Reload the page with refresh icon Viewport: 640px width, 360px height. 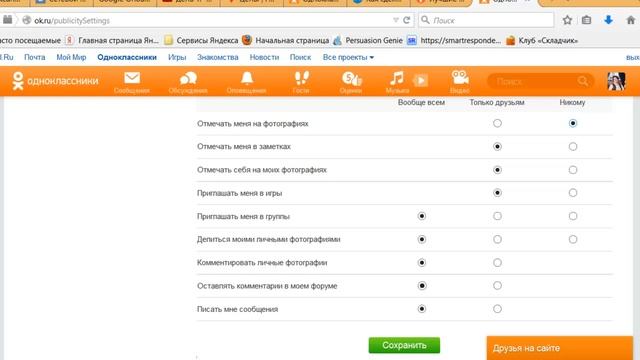[407, 20]
